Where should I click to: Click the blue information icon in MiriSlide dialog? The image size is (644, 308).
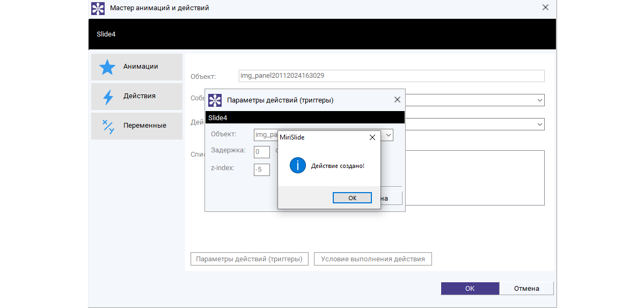click(298, 165)
